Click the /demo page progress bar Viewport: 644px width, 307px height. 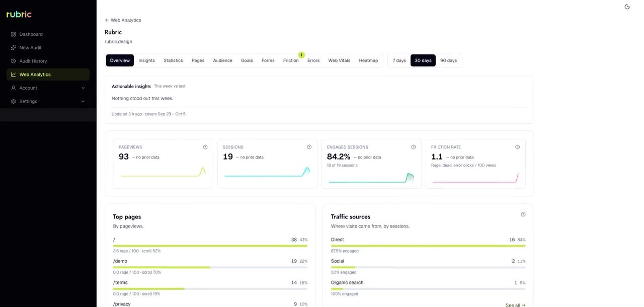[x=210, y=267]
